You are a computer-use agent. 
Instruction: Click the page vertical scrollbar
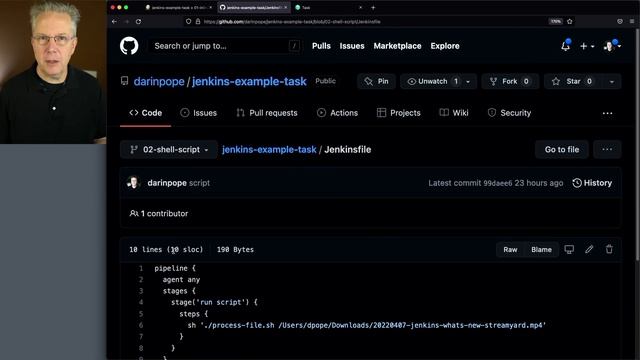point(638,145)
